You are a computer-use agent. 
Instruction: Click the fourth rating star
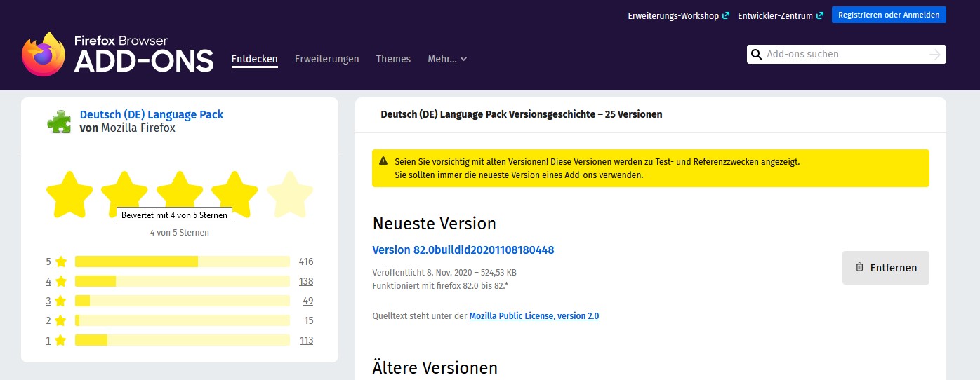(234, 194)
